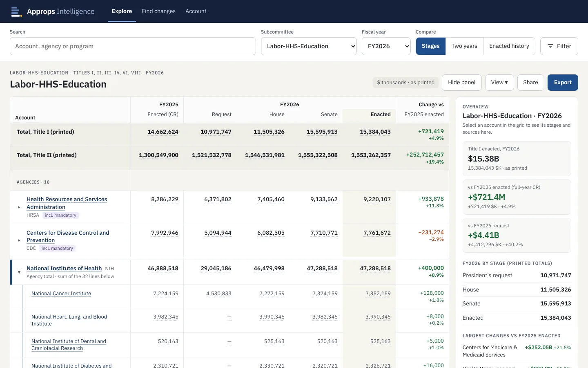The width and height of the screenshot is (588, 368).
Task: Open the Fiscal year dropdown
Action: coord(386,46)
